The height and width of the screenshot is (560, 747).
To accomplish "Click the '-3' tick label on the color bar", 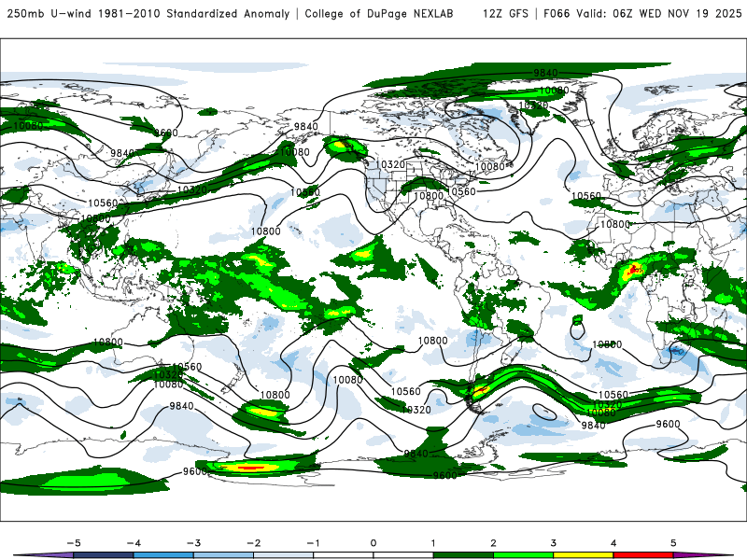I will click(193, 543).
